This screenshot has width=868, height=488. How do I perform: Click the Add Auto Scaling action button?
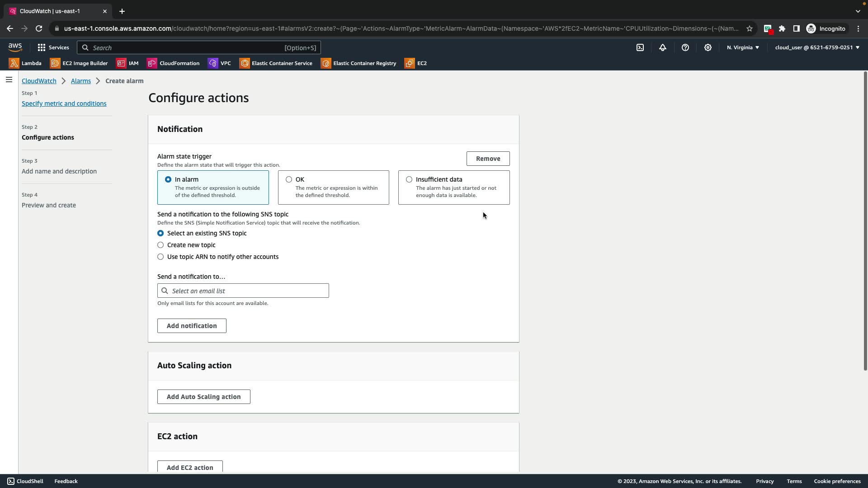[x=203, y=397]
